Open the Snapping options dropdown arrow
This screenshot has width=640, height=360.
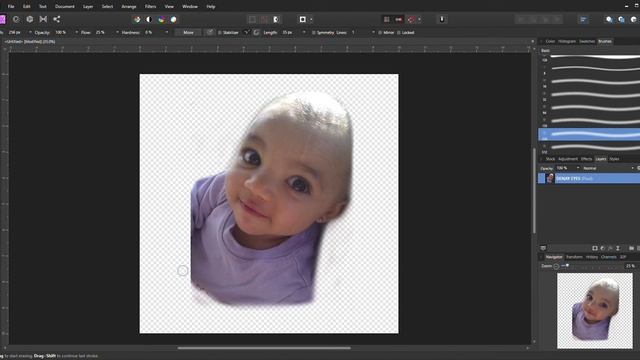pyautogui.click(x=419, y=19)
